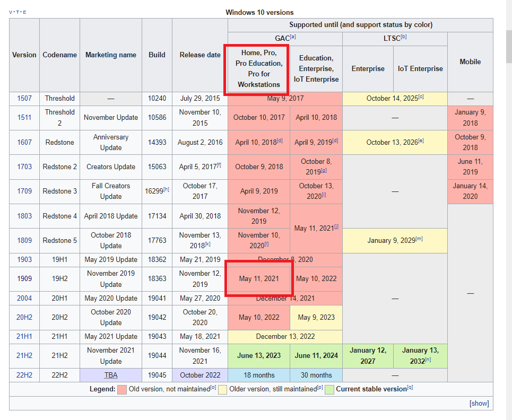Open the 22H2 version link
The image size is (512, 420).
(x=24, y=375)
